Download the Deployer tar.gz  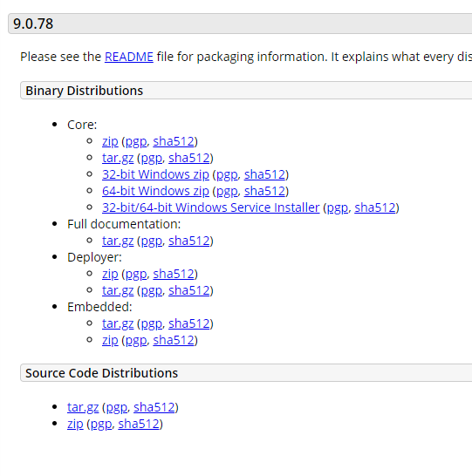coord(118,291)
